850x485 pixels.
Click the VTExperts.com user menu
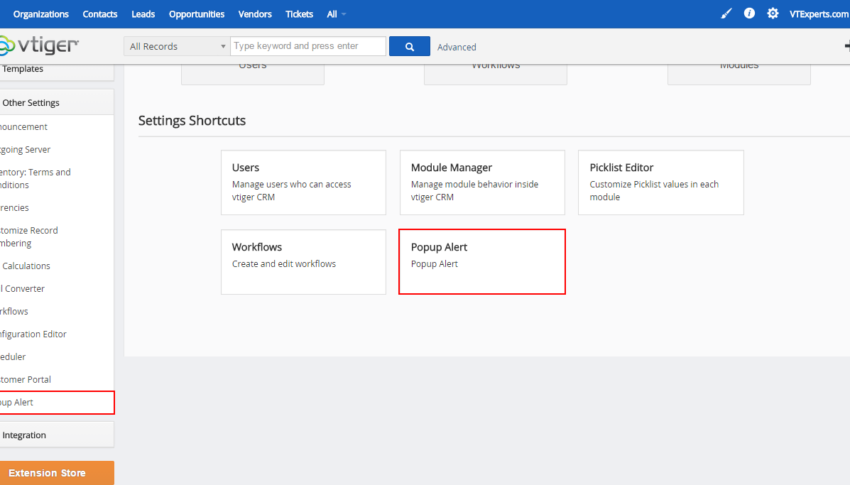819,14
